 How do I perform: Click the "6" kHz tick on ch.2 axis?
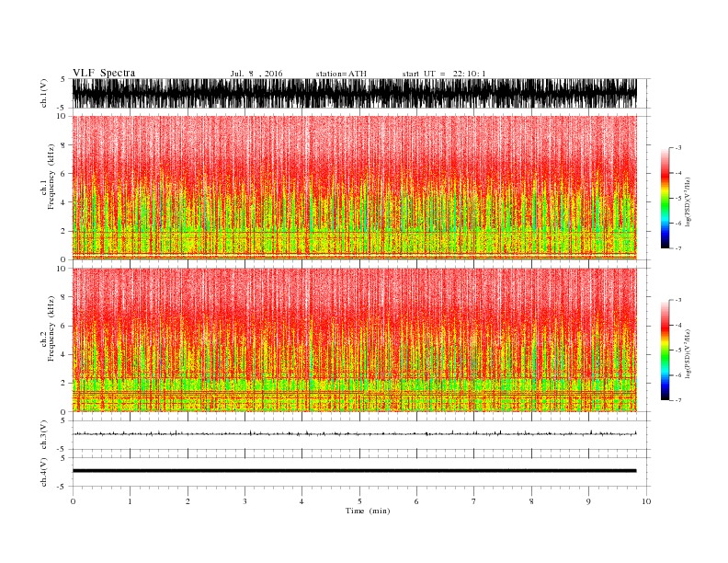[63, 326]
